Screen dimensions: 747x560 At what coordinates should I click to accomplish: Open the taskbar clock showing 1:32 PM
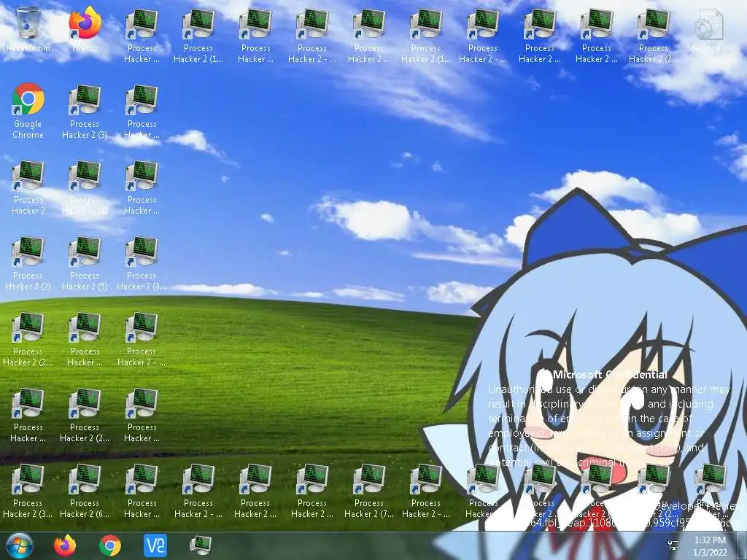pyautogui.click(x=711, y=546)
